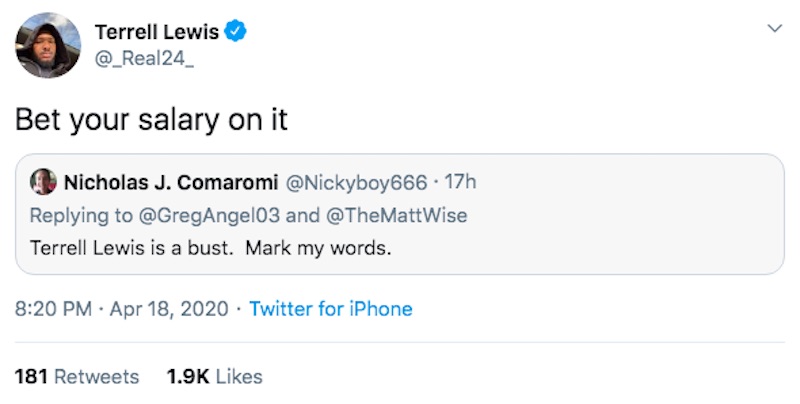The width and height of the screenshot is (800, 404).
Task: Open Terrell Lewis's profile picture
Action: tap(48, 45)
